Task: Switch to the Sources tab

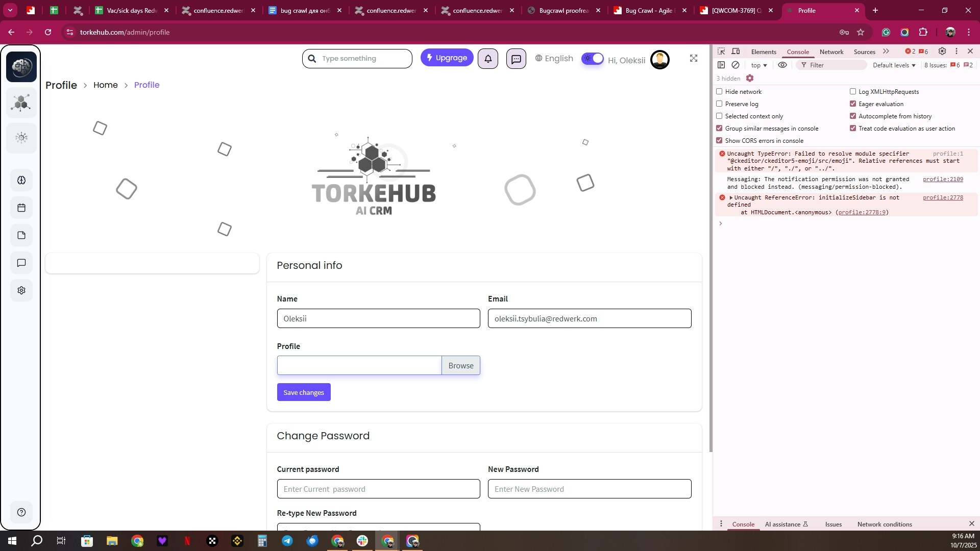Action: pos(865,52)
